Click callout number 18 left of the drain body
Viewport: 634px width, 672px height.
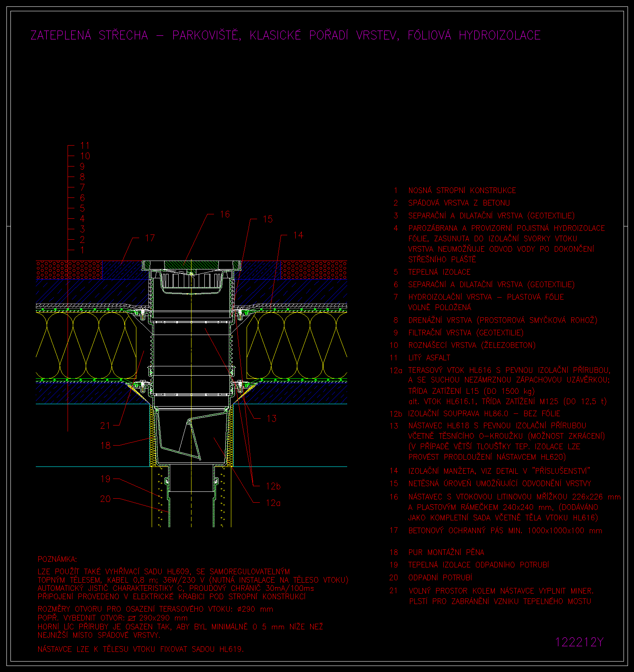pyautogui.click(x=105, y=446)
